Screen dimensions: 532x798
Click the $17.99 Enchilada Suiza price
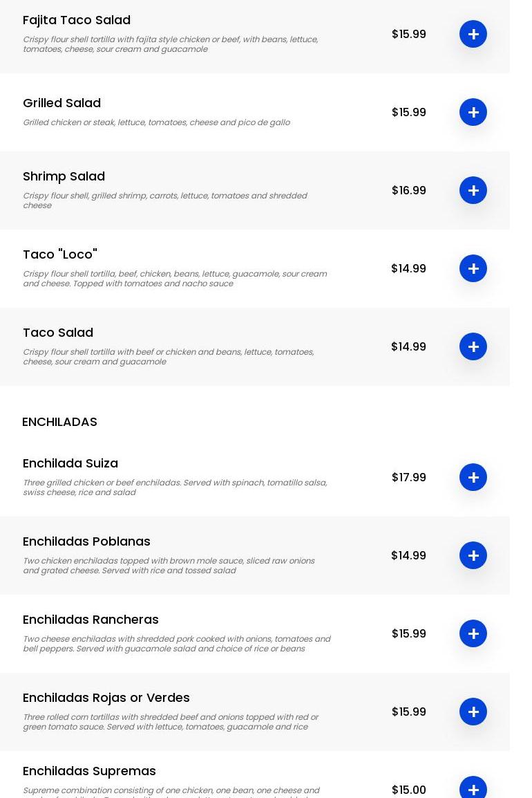[408, 477]
